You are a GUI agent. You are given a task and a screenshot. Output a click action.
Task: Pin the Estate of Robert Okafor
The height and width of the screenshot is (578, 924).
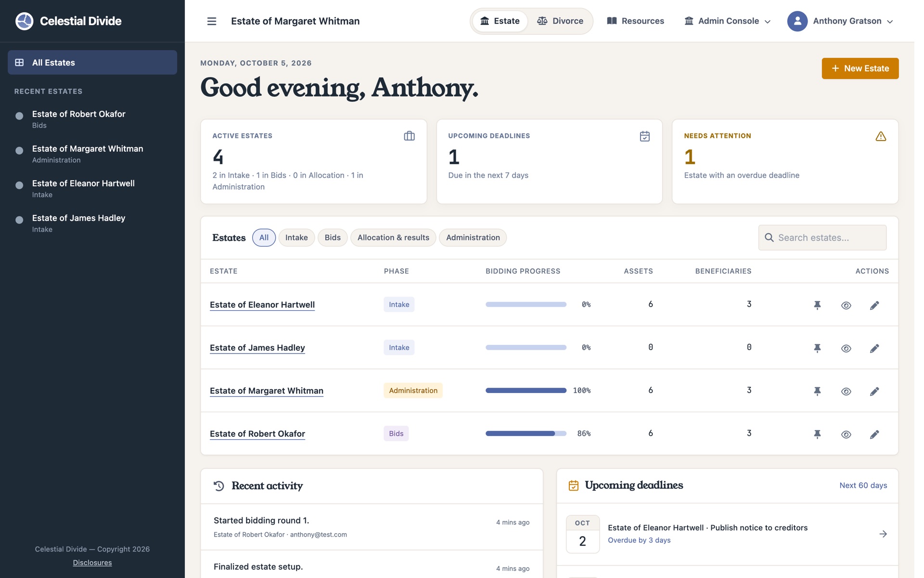coord(817,434)
